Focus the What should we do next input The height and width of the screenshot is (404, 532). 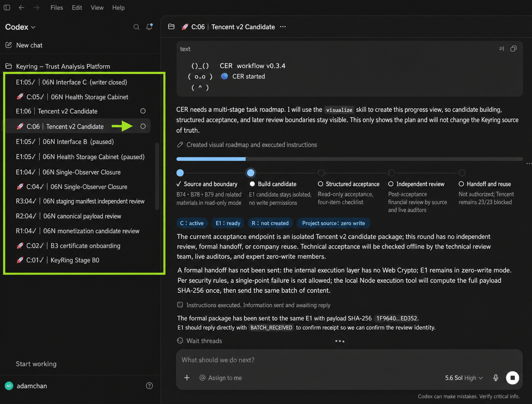pyautogui.click(x=349, y=360)
